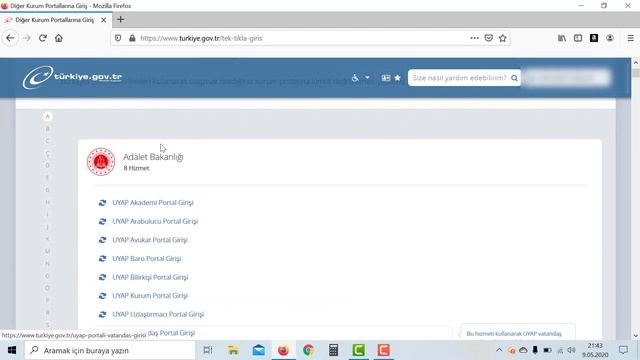
Task: Open UYAP Arabulucu Portal Girişi link
Action: pyautogui.click(x=155, y=221)
